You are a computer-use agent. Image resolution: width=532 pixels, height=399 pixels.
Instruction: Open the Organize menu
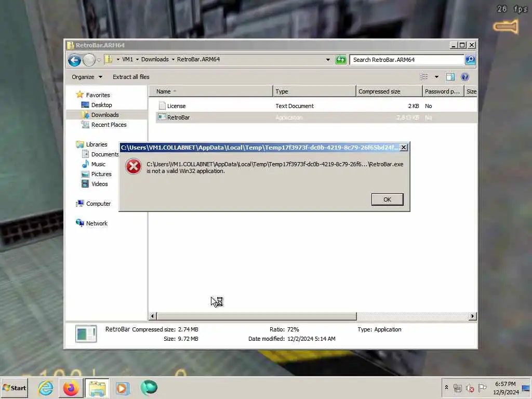(x=87, y=77)
